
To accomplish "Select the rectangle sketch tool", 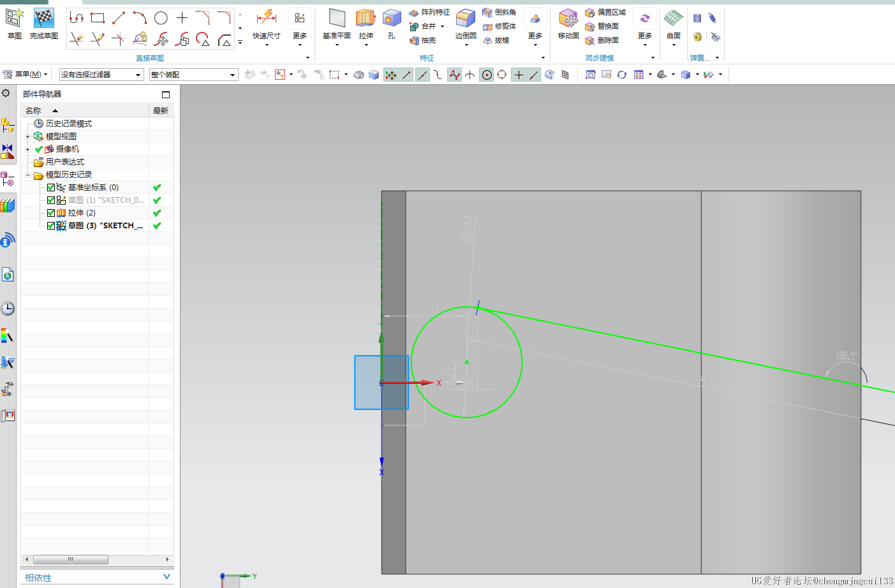I will pyautogui.click(x=98, y=18).
